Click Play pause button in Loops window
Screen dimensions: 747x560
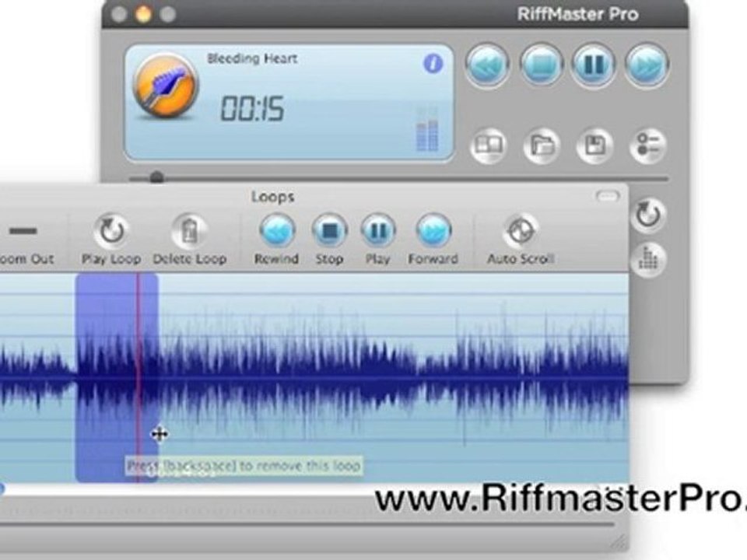(378, 239)
